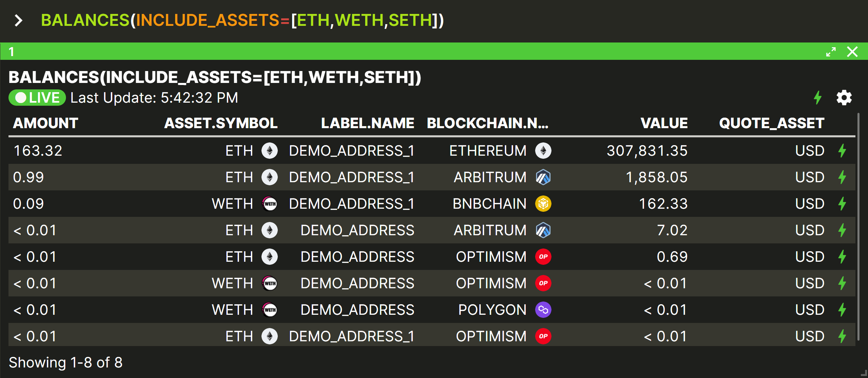Click the Polygon purple logo icon

[543, 310]
